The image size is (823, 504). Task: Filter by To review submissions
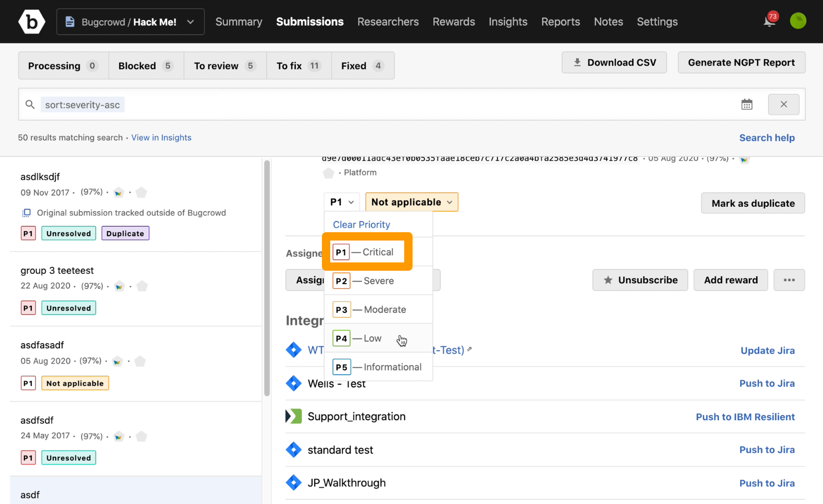[x=225, y=66]
